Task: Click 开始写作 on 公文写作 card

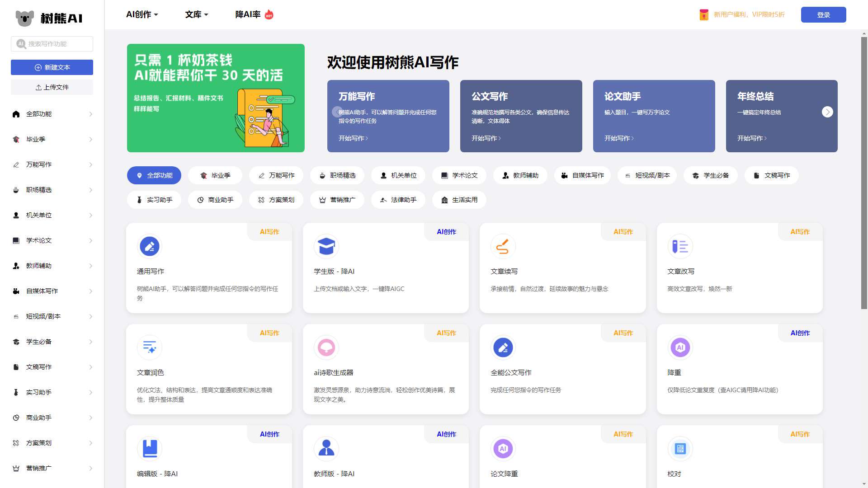Action: click(x=486, y=138)
